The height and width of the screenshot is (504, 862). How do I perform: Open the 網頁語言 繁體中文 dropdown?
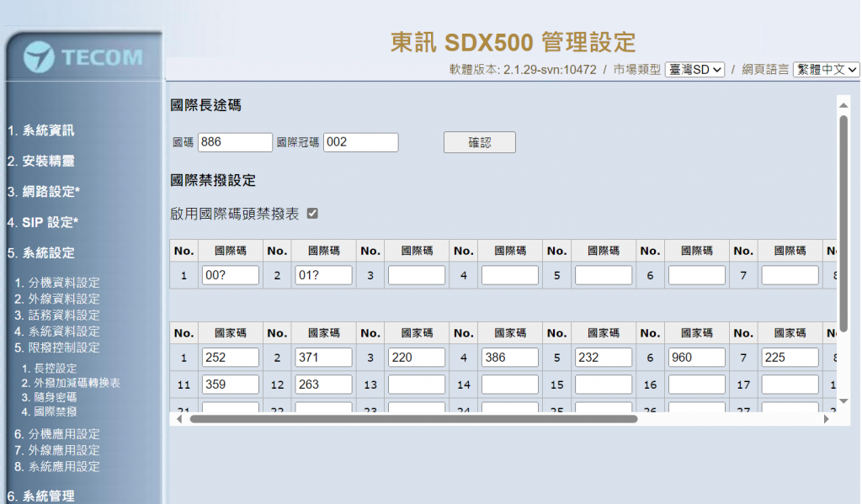(x=826, y=70)
